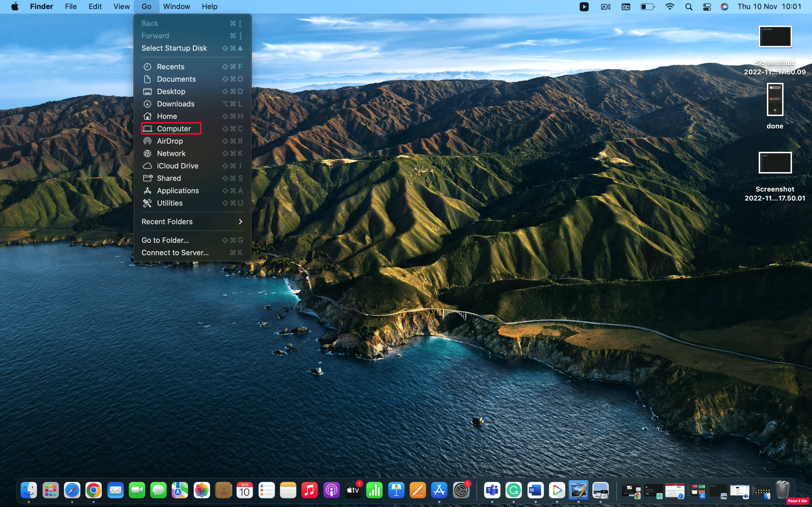This screenshot has height=507, width=812.
Task: Select Downloads from Go menu
Action: 175,103
